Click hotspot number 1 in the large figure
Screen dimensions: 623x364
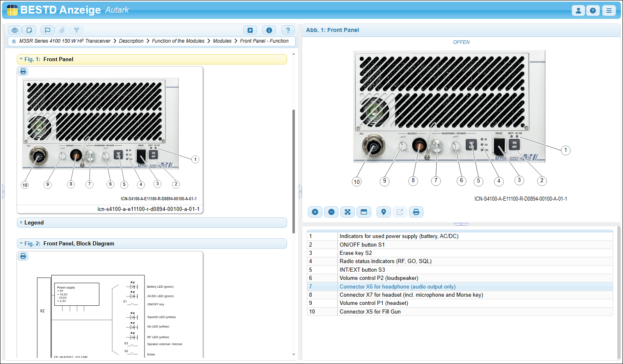(x=566, y=150)
